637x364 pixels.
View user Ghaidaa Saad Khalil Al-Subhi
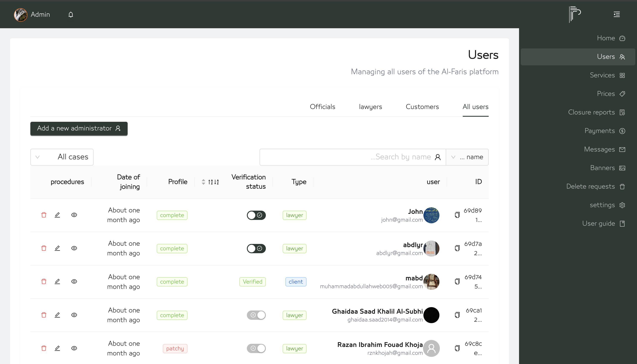pyautogui.click(x=74, y=315)
